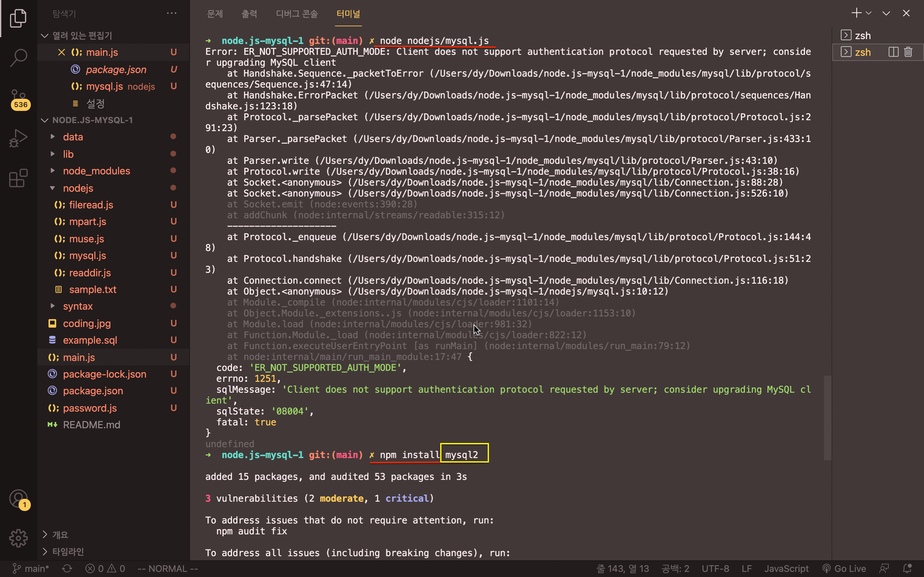This screenshot has height=577, width=924.
Task: Expand the 타임라인 section
Action: (x=68, y=551)
